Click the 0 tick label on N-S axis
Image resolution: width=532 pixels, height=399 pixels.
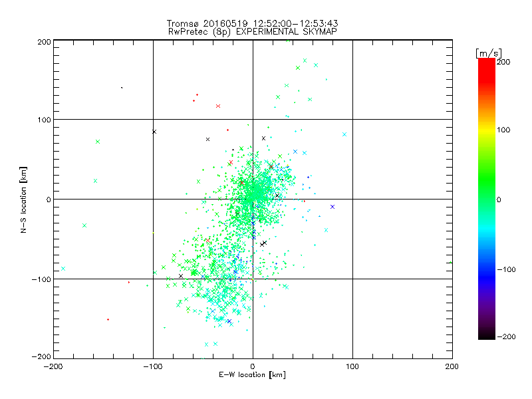[49, 199]
